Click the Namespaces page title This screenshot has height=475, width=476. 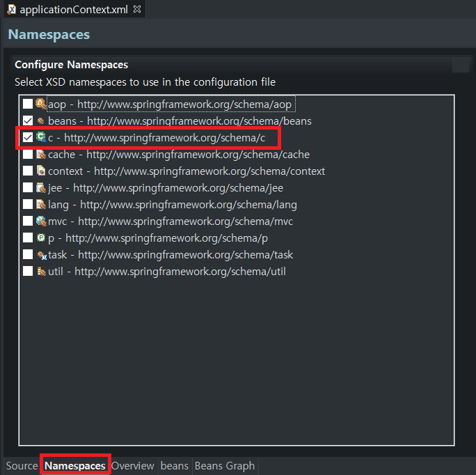[x=49, y=34]
